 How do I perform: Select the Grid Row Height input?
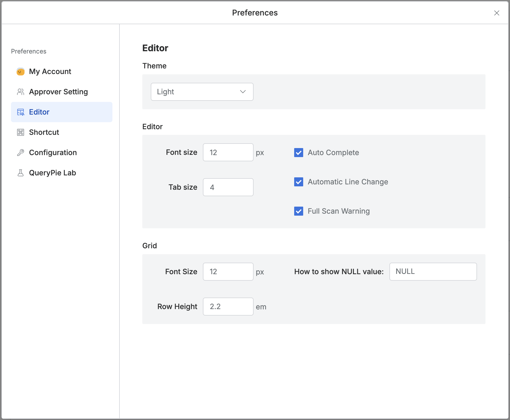228,307
